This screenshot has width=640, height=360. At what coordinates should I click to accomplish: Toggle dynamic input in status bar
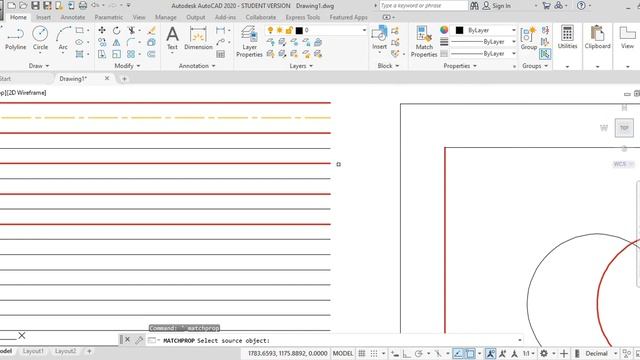[x=394, y=353]
